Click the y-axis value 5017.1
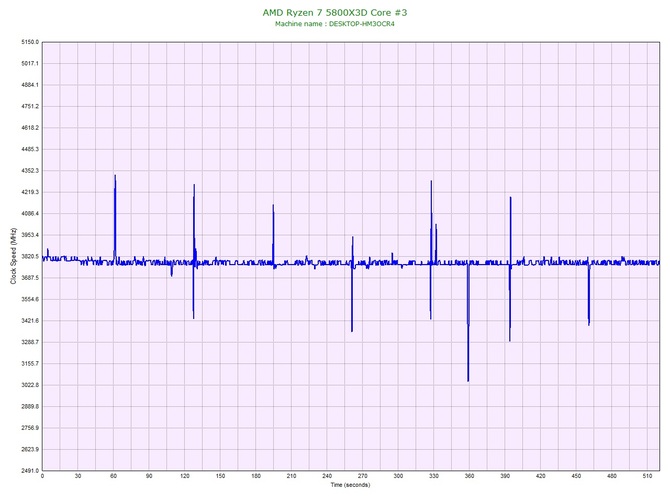Screen dimensions: 670x502 30,63
